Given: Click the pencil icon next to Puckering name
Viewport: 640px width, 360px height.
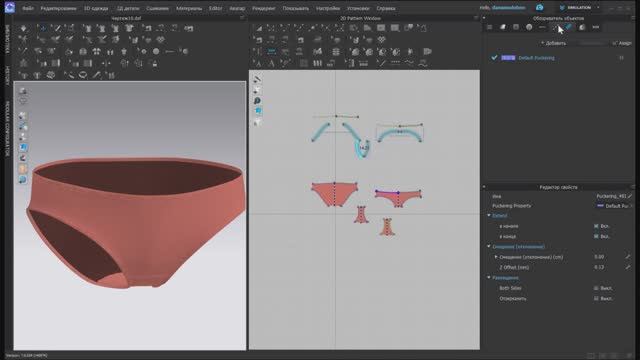Looking at the screenshot, I should 630,196.
